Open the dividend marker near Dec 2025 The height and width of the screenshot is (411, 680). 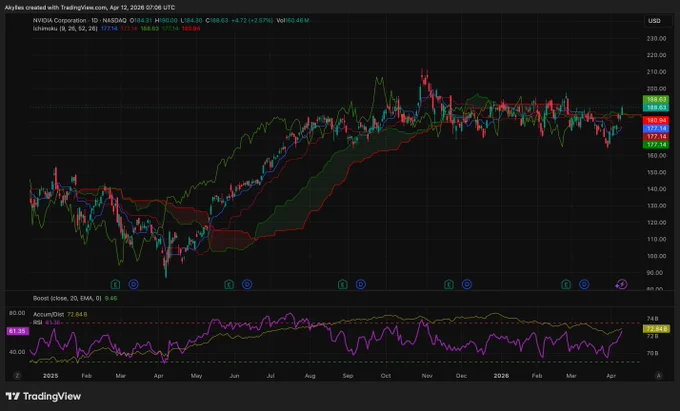[x=467, y=284]
